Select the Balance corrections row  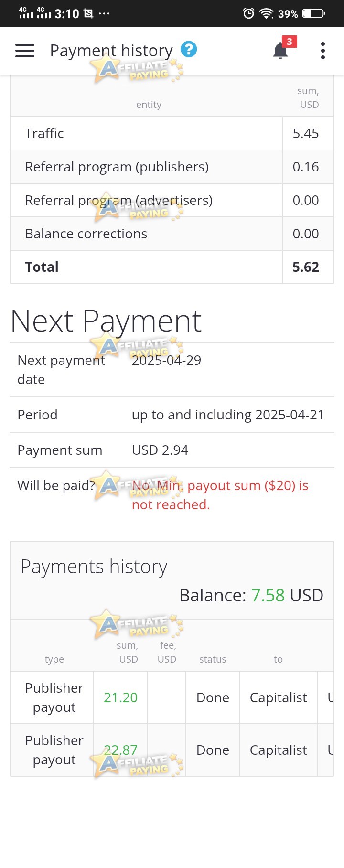click(172, 234)
